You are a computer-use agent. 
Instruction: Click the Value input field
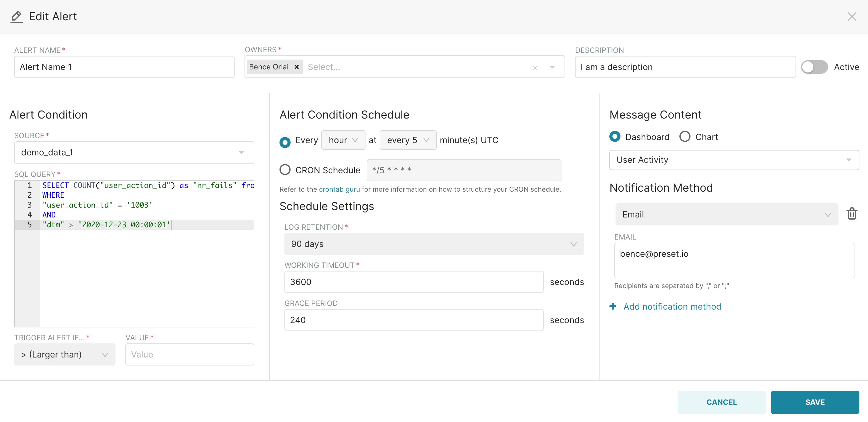pos(190,354)
